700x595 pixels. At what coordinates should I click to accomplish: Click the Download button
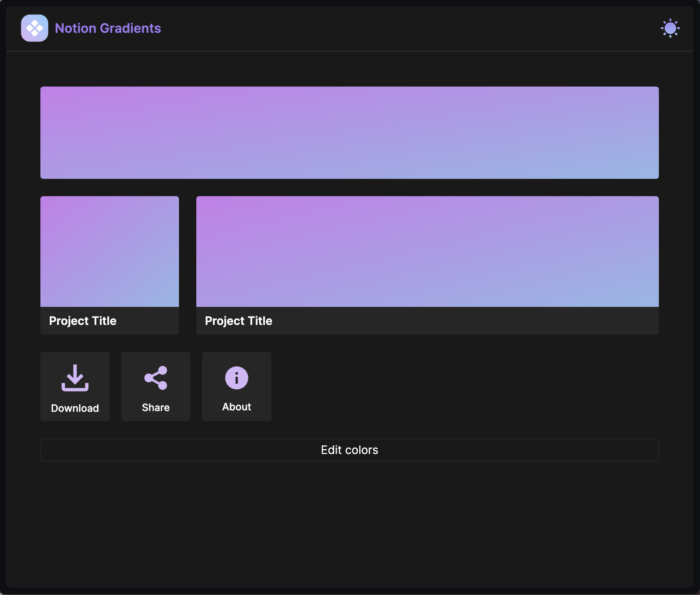(x=75, y=387)
